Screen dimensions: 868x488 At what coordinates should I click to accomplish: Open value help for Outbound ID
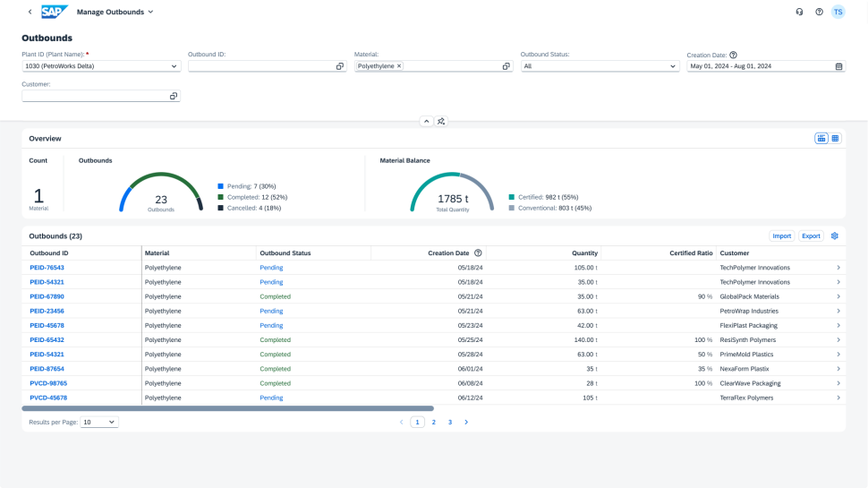coord(340,66)
